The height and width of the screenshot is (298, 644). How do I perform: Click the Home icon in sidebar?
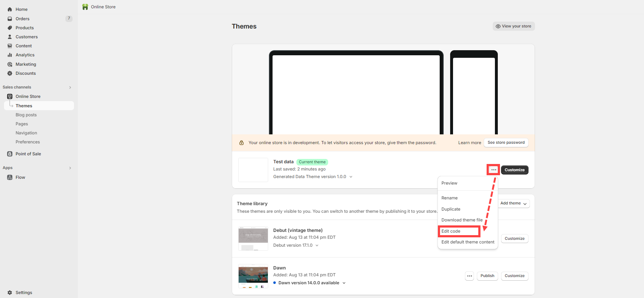pyautogui.click(x=10, y=9)
